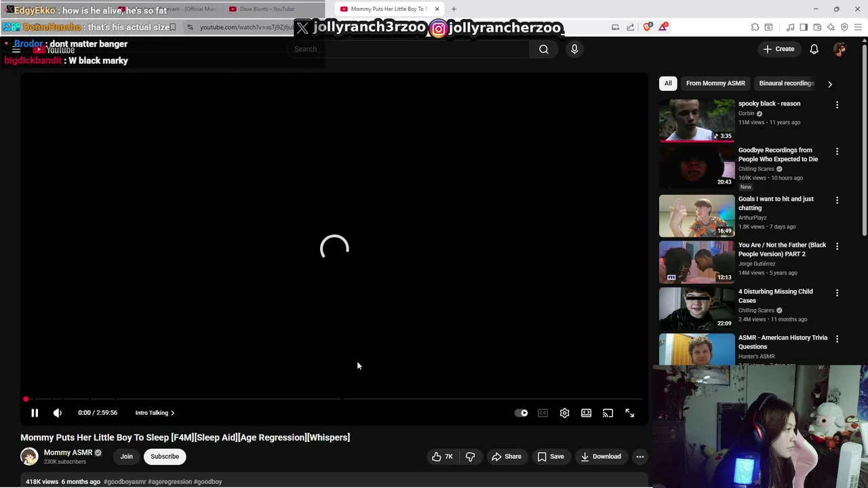Open the ArthurPlayz channel name
The width and height of the screenshot is (868, 488).
[x=752, y=218]
